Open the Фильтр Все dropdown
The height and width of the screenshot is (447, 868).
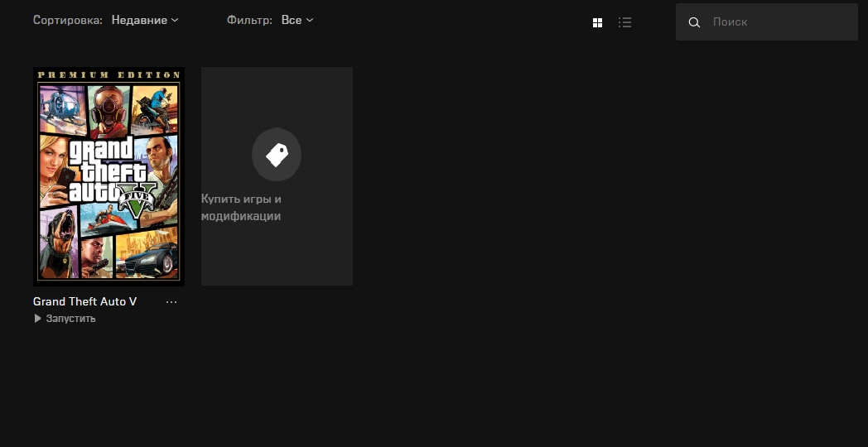click(x=297, y=21)
